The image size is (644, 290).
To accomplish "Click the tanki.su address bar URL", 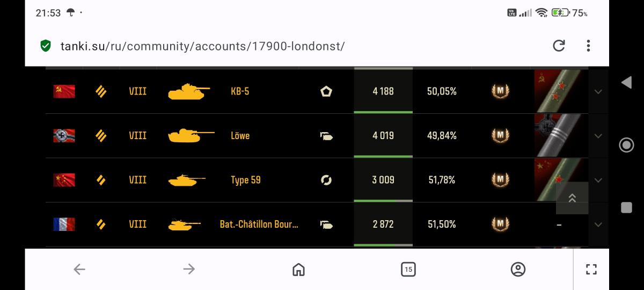I will point(202,46).
